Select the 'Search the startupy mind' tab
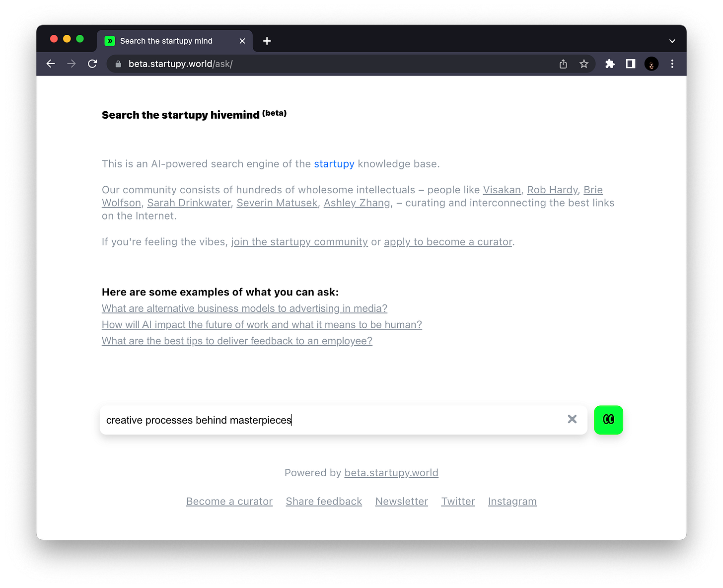The width and height of the screenshot is (723, 588). click(x=175, y=41)
